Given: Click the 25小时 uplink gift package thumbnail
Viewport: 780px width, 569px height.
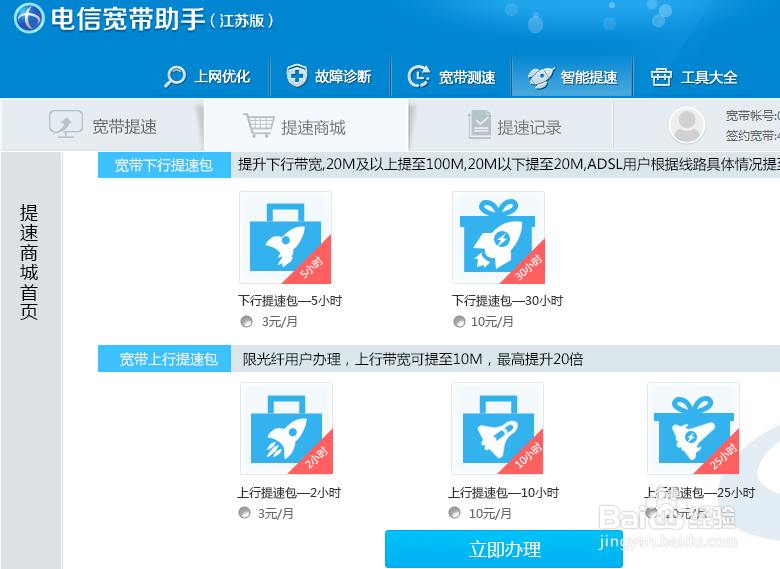Looking at the screenshot, I should [x=693, y=428].
